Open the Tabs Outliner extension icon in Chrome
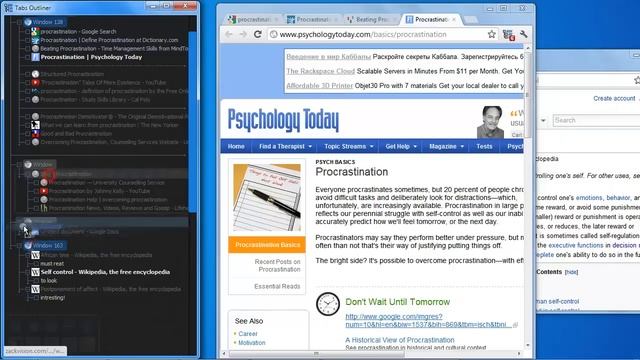640x360 pixels. coord(509,35)
